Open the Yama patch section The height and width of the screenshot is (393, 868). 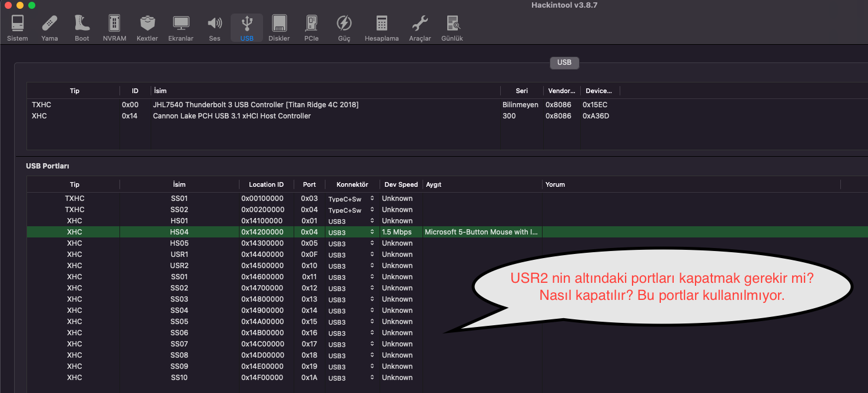[x=49, y=28]
